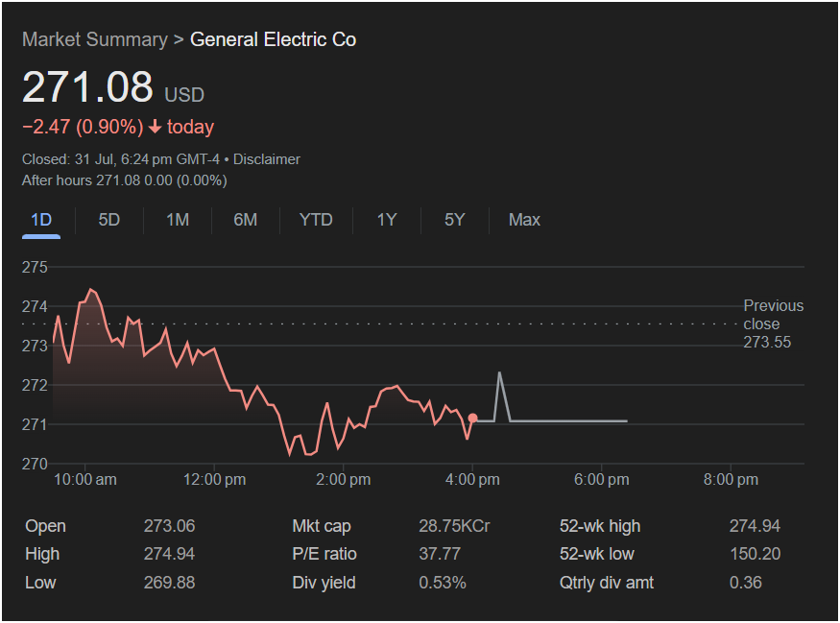Click the 52-wk low value 150.20
Viewport: 840px width, 623px height.
pyautogui.click(x=756, y=554)
